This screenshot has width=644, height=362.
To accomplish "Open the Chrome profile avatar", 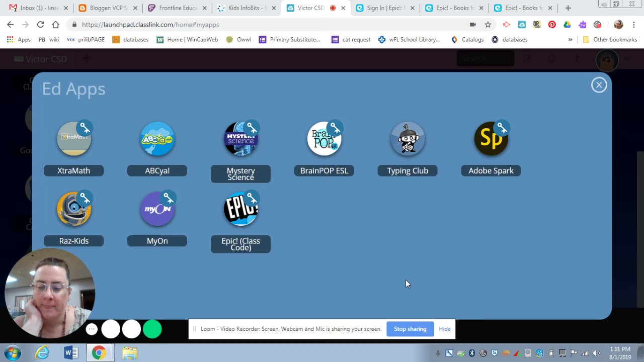I will coord(618,25).
